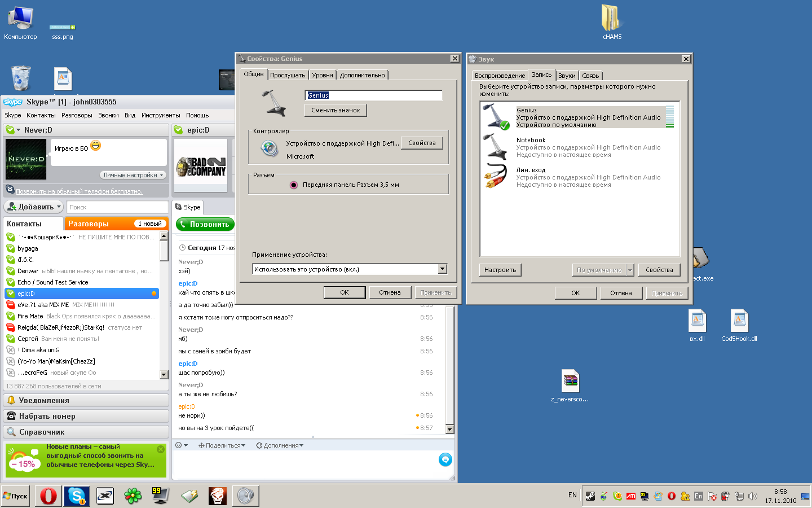Select the Recycle Bin desktop icon
Image resolution: width=812 pixels, height=508 pixels.
coord(21,78)
